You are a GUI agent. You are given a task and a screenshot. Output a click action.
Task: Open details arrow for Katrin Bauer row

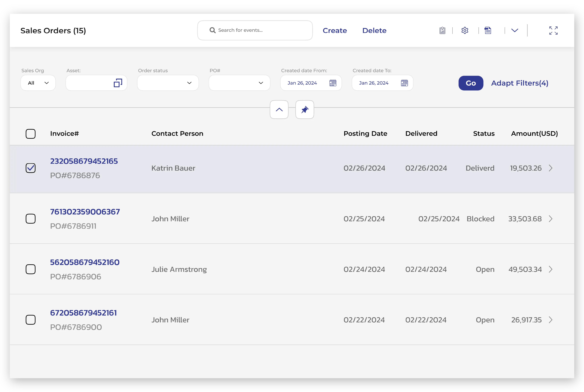[x=551, y=168]
